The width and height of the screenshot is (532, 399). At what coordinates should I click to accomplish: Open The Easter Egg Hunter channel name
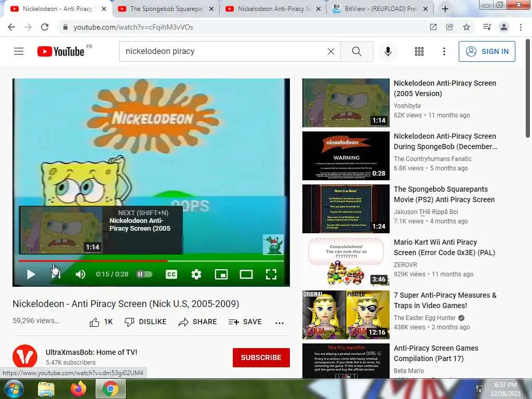coord(424,318)
